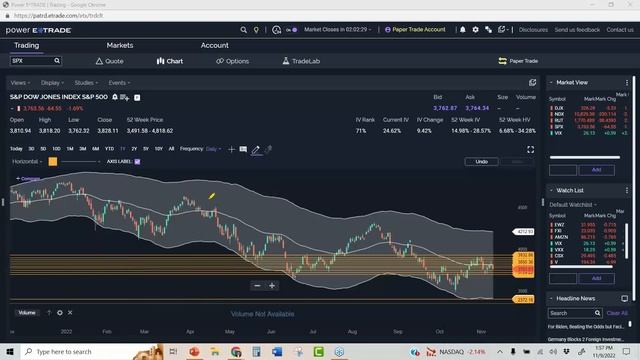Viewport: 640px width, 360px height.
Task: Zoom in chart with plus button
Action: (272, 286)
